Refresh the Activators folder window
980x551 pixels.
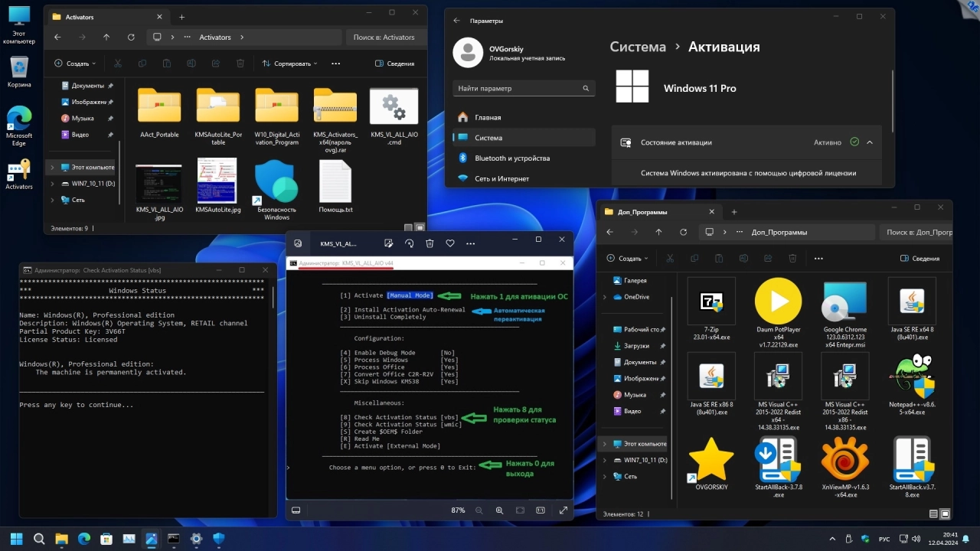click(131, 37)
